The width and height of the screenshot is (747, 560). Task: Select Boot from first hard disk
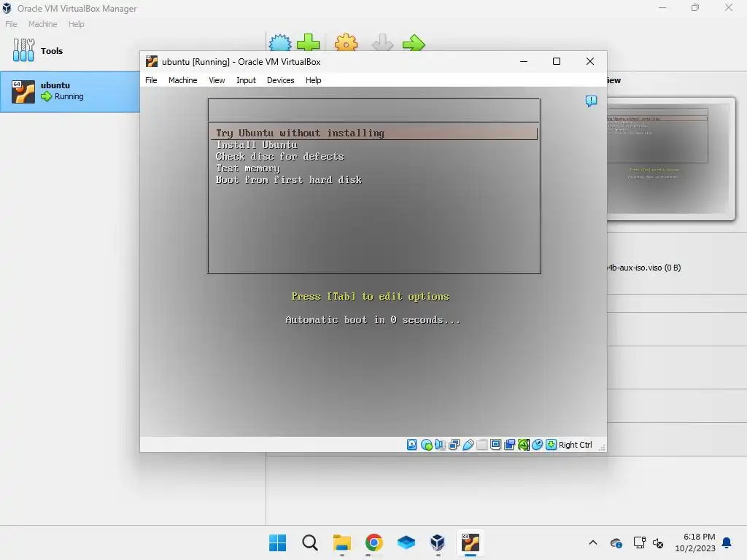[x=289, y=179]
